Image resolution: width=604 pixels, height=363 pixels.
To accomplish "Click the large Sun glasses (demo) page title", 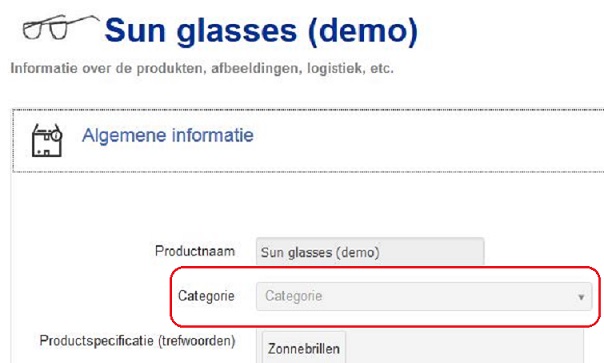I will point(261,31).
